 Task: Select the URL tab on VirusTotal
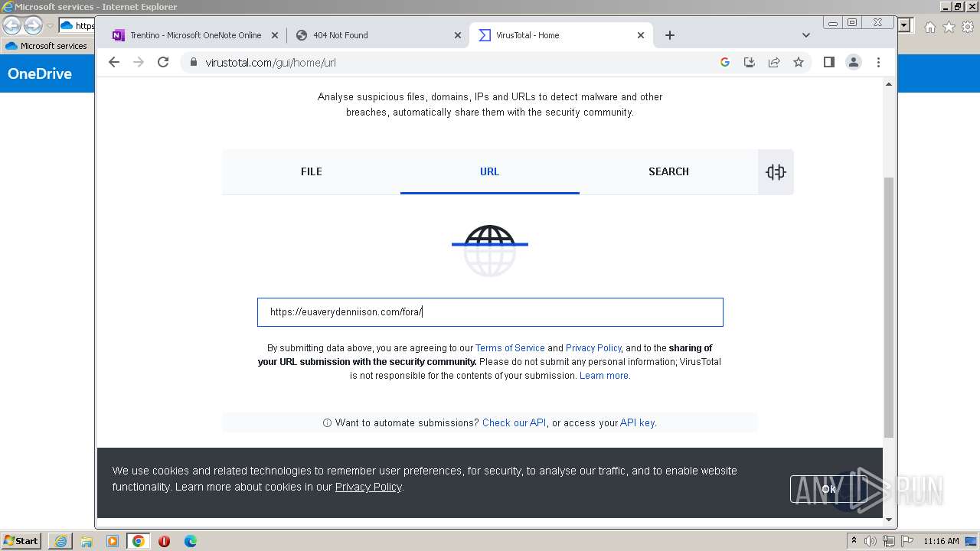click(489, 171)
